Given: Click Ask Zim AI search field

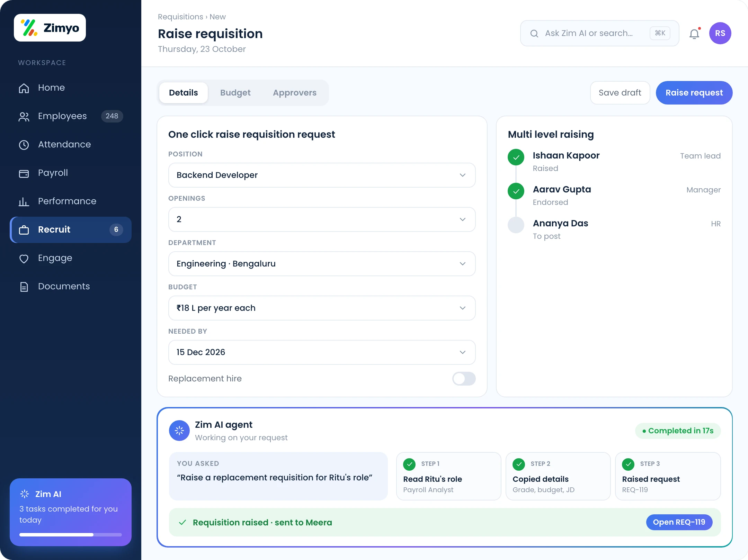Looking at the screenshot, I should tap(599, 33).
